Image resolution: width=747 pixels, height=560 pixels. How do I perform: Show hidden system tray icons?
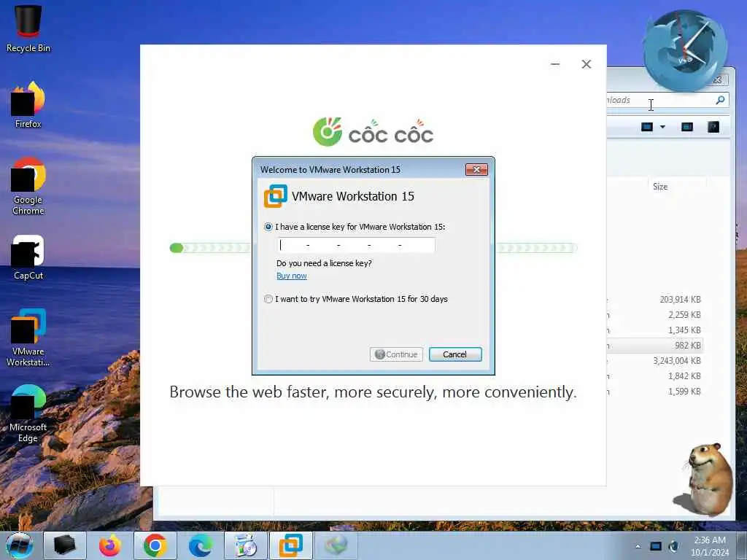[638, 547]
